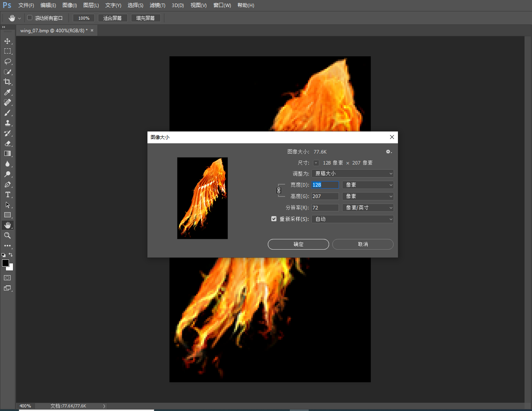Open the Edit Toolbar three-dots icon

[x=7, y=246]
